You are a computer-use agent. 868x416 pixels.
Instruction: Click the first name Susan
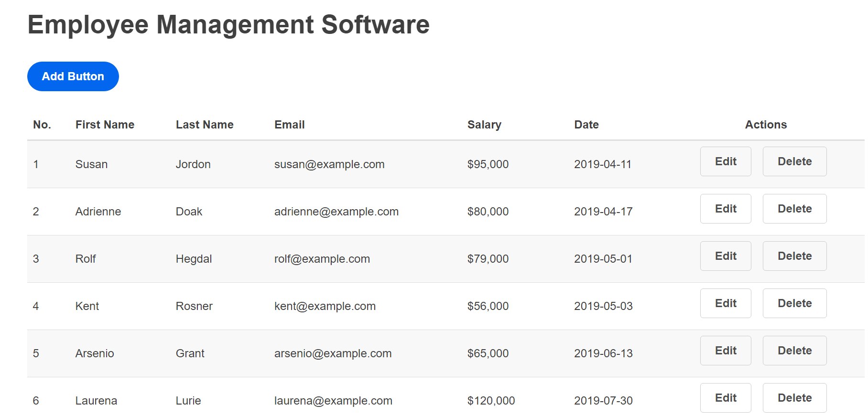point(91,164)
